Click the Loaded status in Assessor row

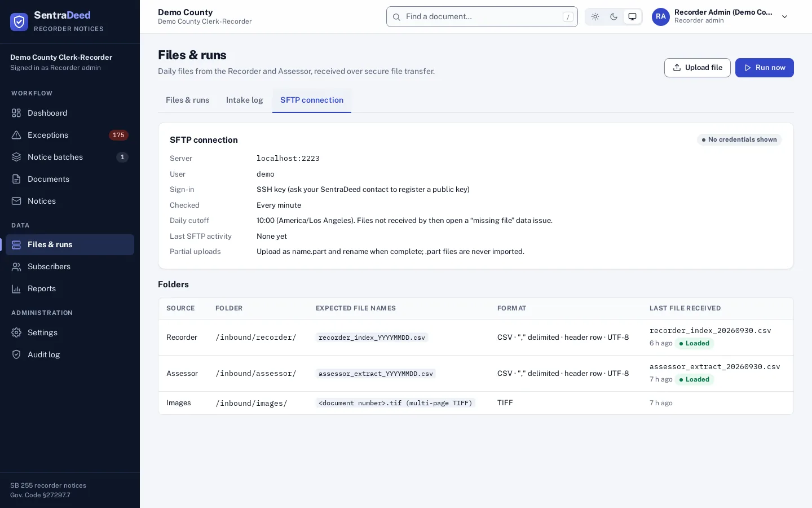[695, 379]
